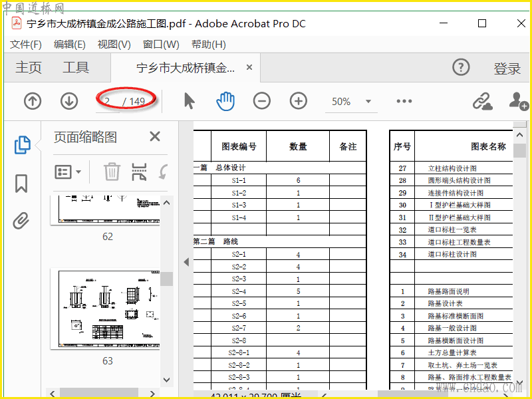Viewport: 532px width, 399px height.
Task: Show more tools via three dots
Action: coord(404,101)
